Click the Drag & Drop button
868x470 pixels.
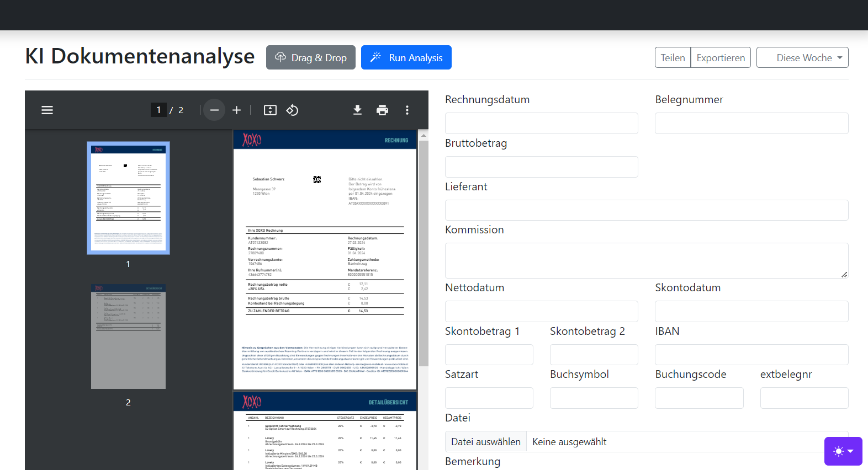310,58
